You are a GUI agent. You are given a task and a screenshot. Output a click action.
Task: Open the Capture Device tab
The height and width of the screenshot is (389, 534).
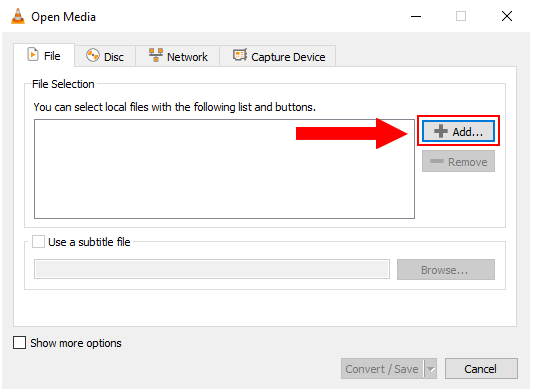(x=278, y=56)
